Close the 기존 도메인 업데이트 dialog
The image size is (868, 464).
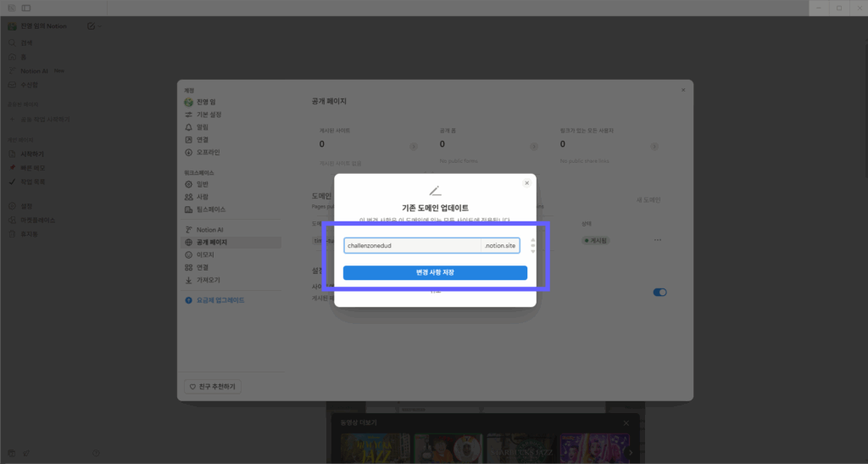pos(526,182)
